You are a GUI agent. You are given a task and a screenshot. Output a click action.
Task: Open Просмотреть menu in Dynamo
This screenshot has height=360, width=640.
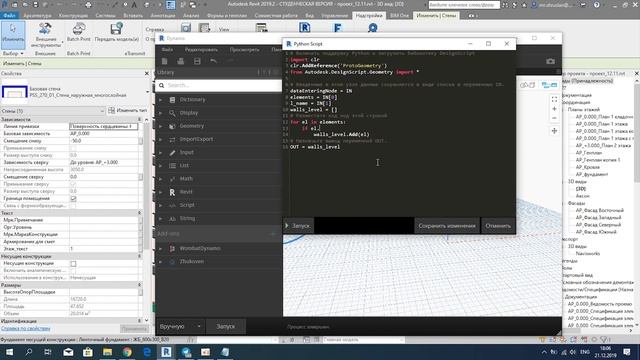tap(244, 50)
